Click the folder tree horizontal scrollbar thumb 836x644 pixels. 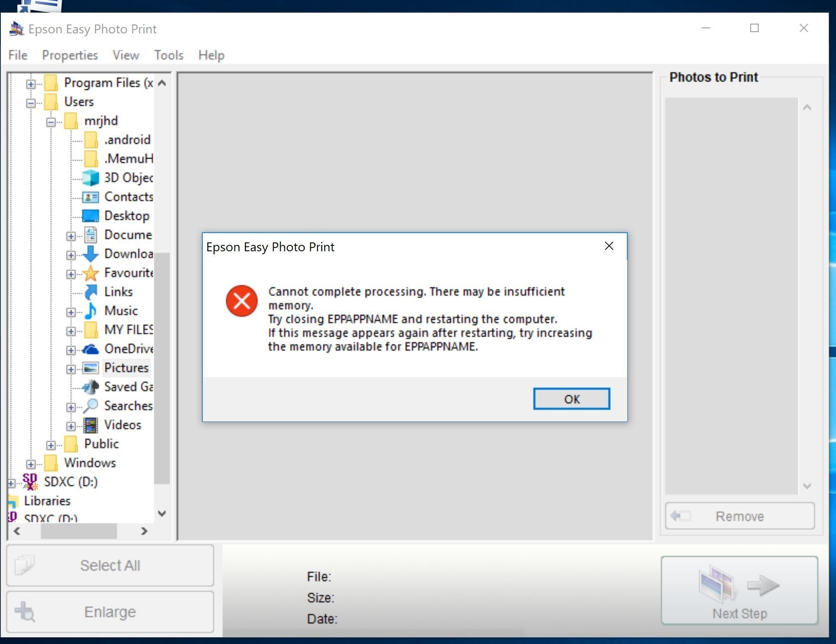point(79,531)
